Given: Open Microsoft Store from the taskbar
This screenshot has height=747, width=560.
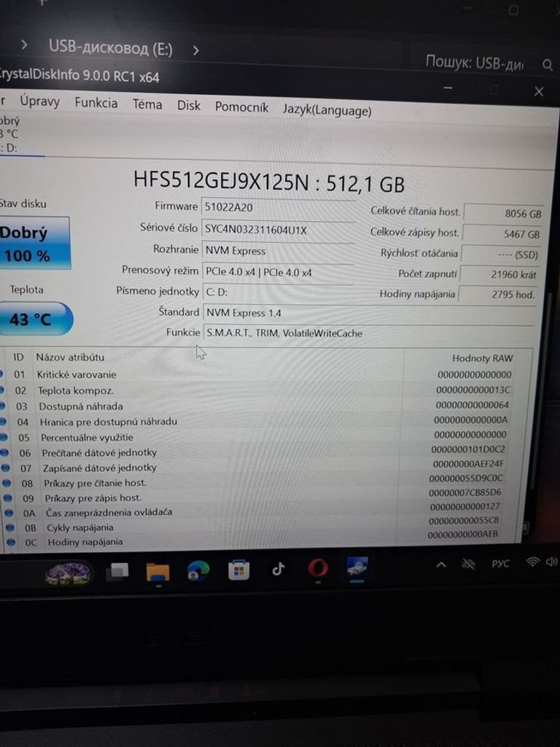Looking at the screenshot, I should click(238, 570).
